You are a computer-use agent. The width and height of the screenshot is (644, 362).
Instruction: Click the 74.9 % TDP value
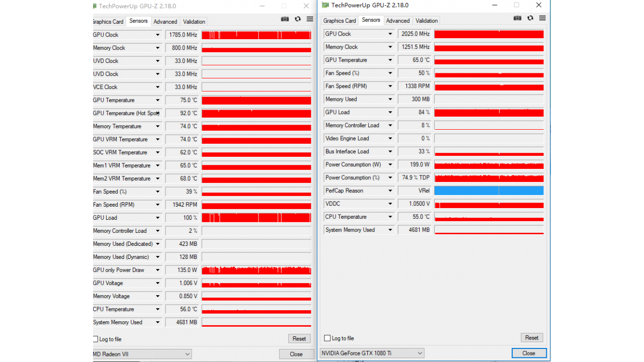coord(414,177)
